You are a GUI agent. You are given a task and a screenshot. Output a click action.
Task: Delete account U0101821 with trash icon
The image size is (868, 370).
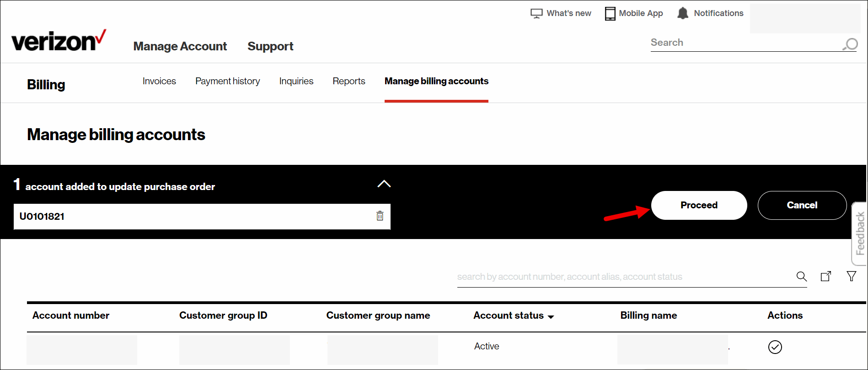380,216
